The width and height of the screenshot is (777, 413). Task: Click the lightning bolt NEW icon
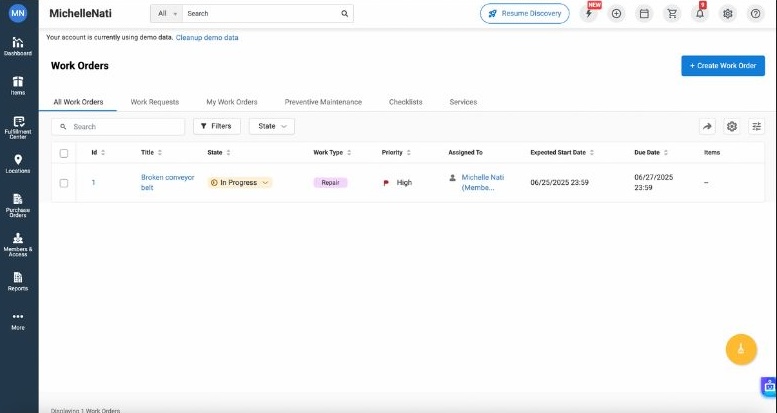(589, 14)
